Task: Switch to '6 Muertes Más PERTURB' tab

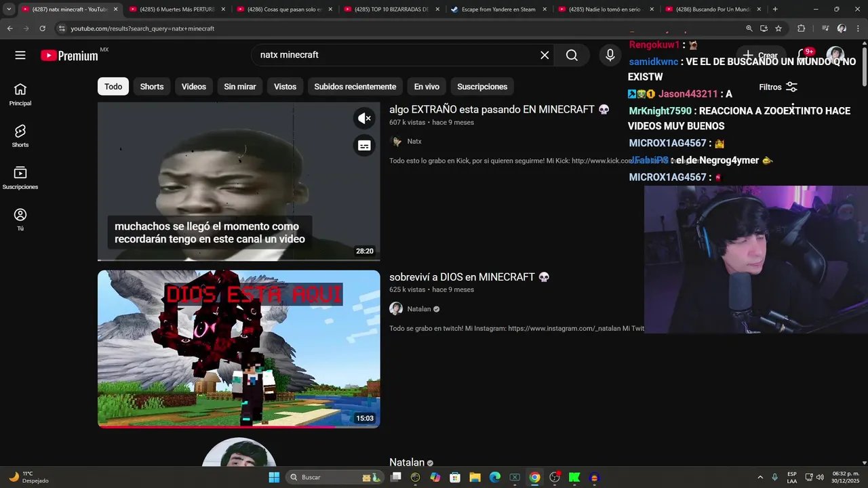Action: pos(176,9)
